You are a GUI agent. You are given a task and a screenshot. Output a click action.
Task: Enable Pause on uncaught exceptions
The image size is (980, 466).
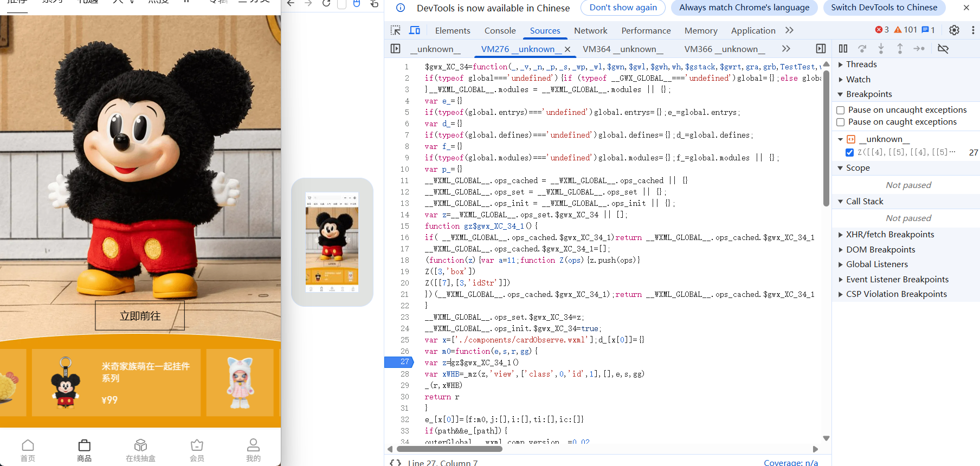(841, 110)
